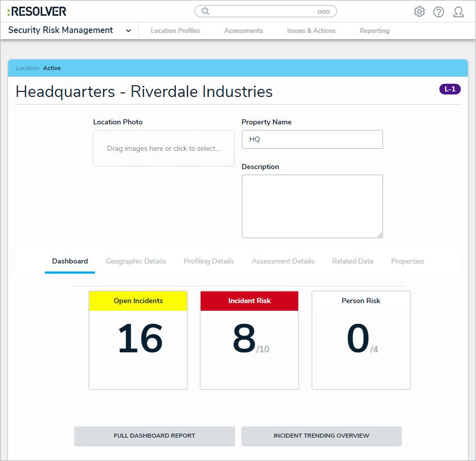Viewport: 476px width, 461px height.
Task: Open the Reporting menu
Action: 374,30
